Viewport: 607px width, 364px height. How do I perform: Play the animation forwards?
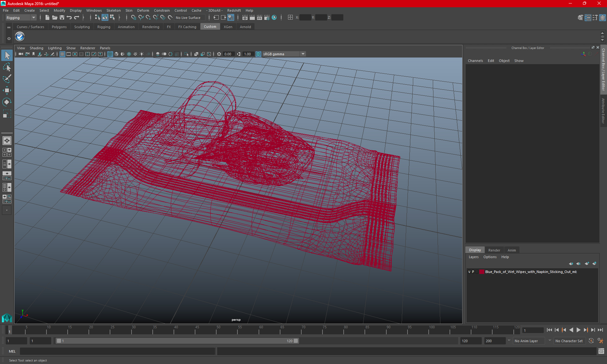[x=578, y=330]
